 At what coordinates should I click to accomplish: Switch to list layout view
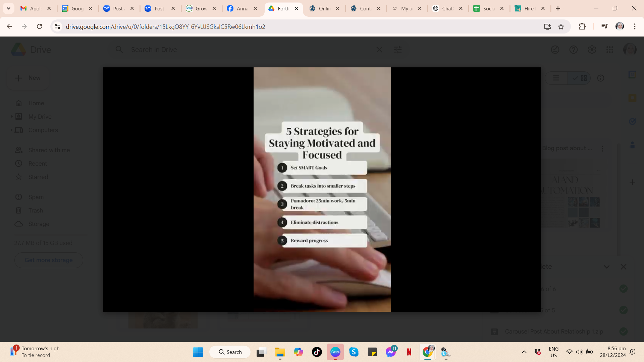[x=556, y=78]
